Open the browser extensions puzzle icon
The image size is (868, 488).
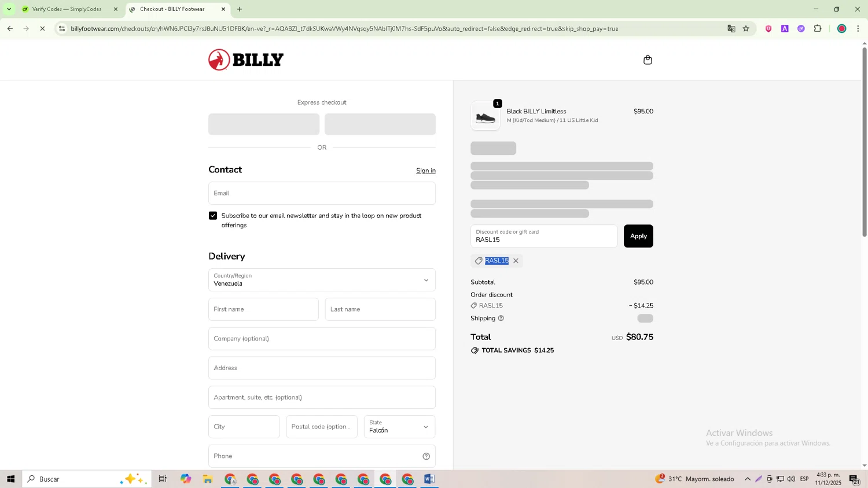pos(818,28)
